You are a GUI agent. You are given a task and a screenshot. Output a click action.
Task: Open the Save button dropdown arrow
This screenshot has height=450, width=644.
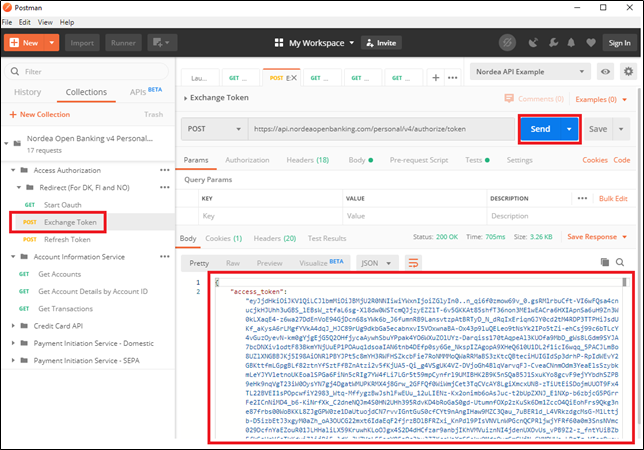pyautogui.click(x=621, y=129)
